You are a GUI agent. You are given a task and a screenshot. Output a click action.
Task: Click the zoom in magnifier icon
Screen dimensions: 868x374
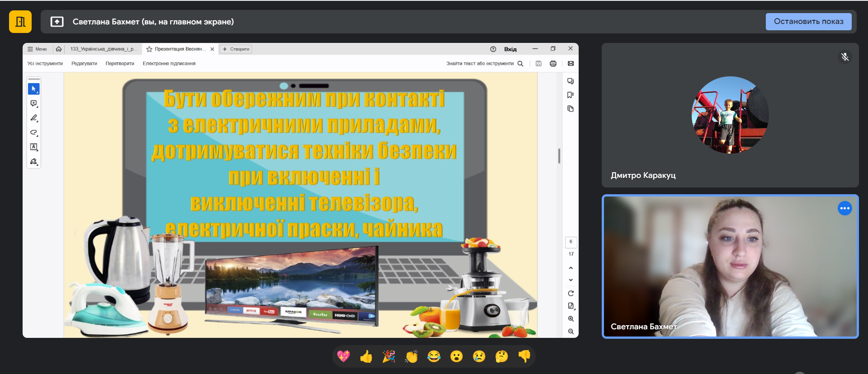click(x=571, y=319)
